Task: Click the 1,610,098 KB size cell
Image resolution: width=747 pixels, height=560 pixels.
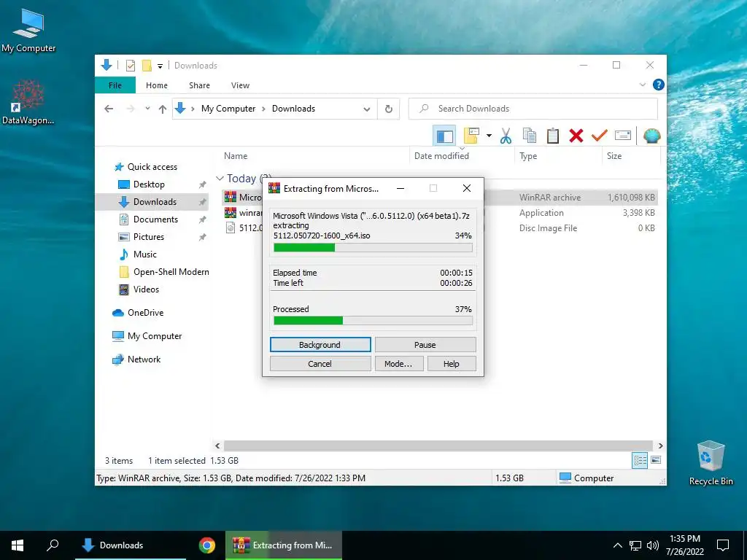Action: pos(631,198)
